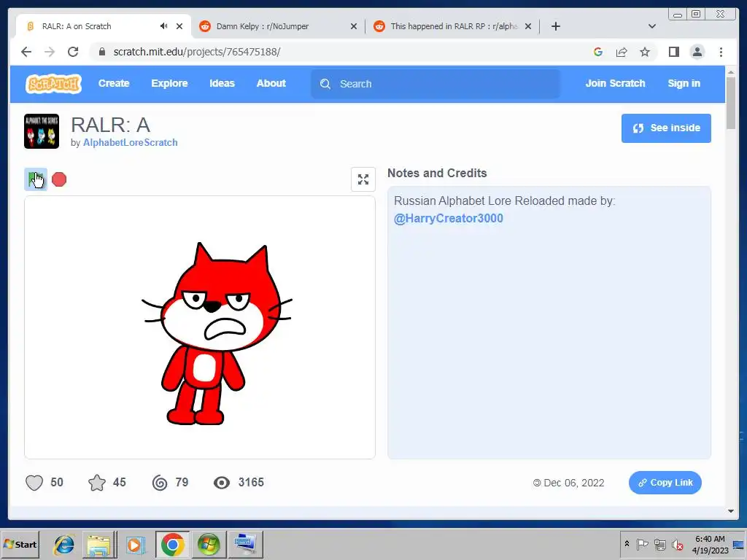Screen dimensions: 747x560
Task: Share this page icon
Action: [622, 52]
